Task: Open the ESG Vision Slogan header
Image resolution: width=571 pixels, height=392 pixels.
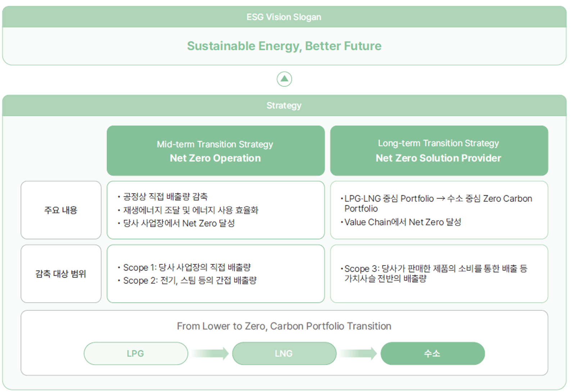Action: tap(284, 17)
